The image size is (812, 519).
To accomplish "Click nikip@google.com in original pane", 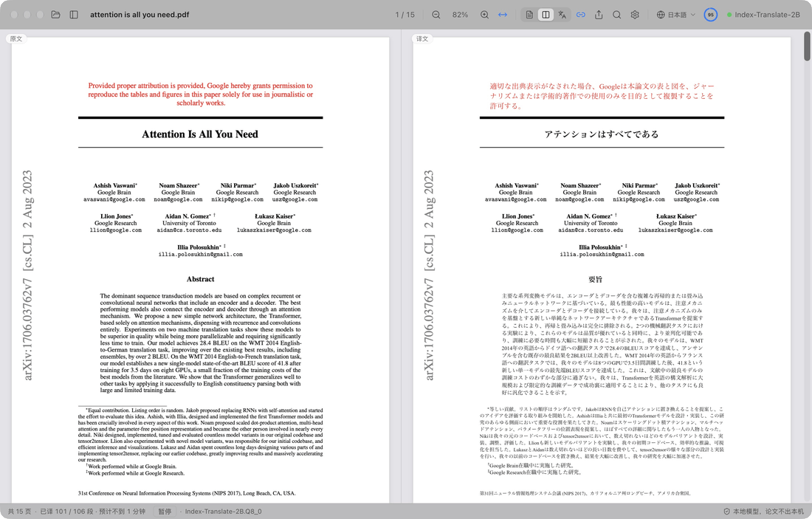I will tap(237, 199).
